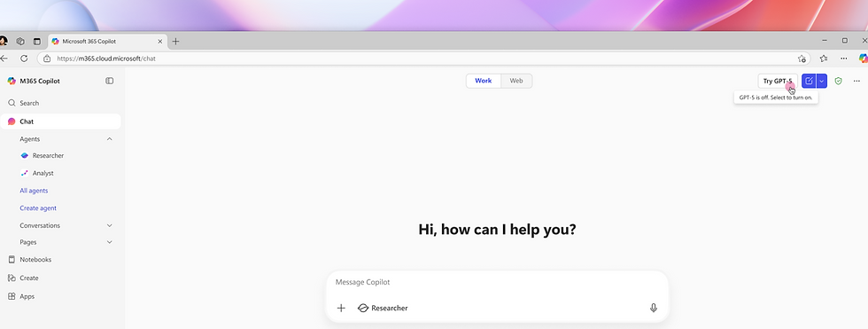Open the vertical tabs toggle icon
The height and width of the screenshot is (329, 868).
point(37,42)
